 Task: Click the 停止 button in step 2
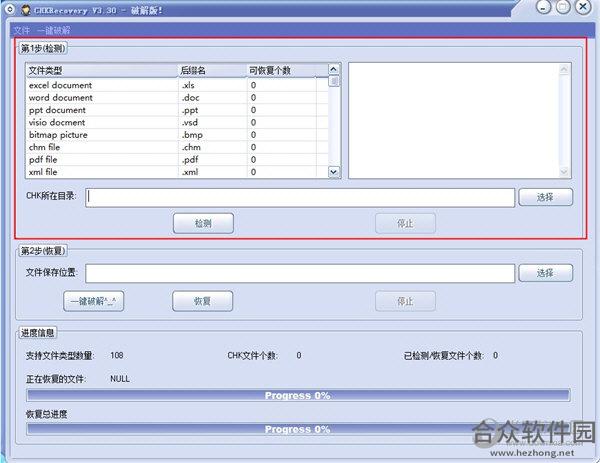point(405,301)
